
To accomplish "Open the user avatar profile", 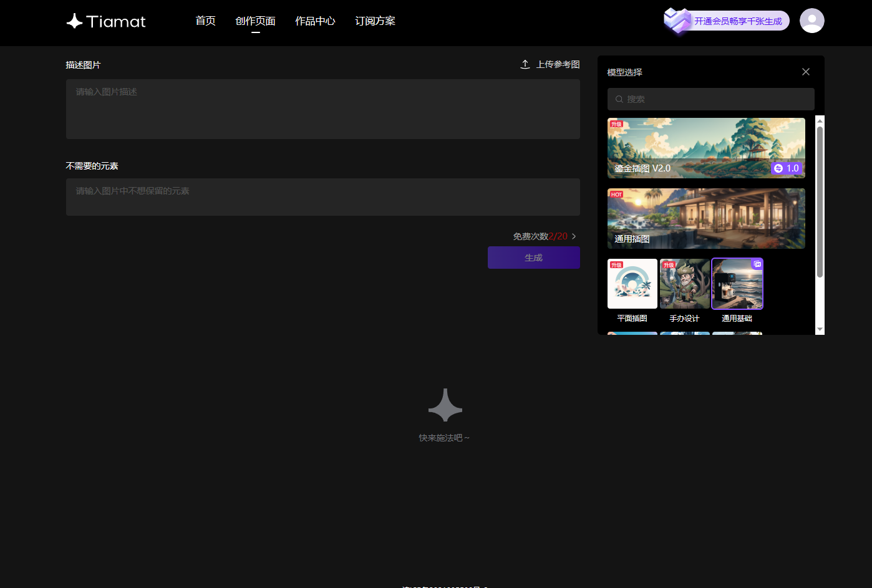I will [x=811, y=21].
